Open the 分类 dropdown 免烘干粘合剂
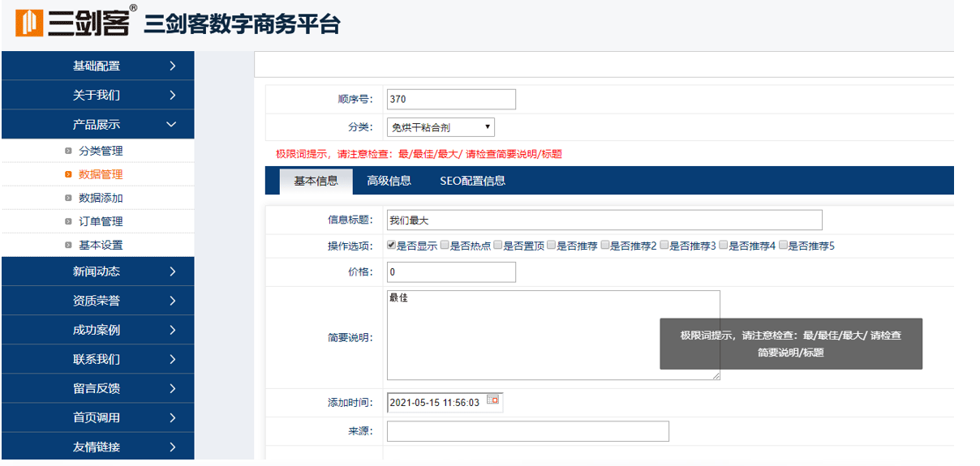The height and width of the screenshot is (466, 980). coord(441,127)
